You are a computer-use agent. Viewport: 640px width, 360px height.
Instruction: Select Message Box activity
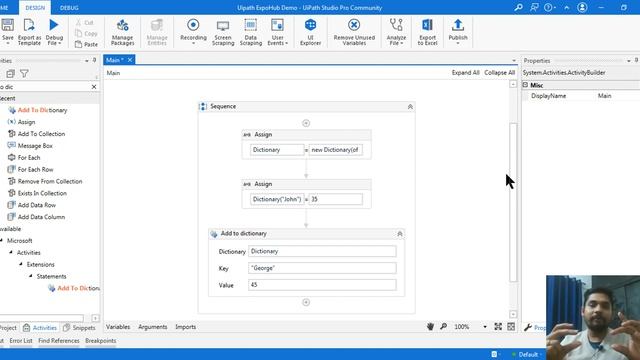(35, 146)
